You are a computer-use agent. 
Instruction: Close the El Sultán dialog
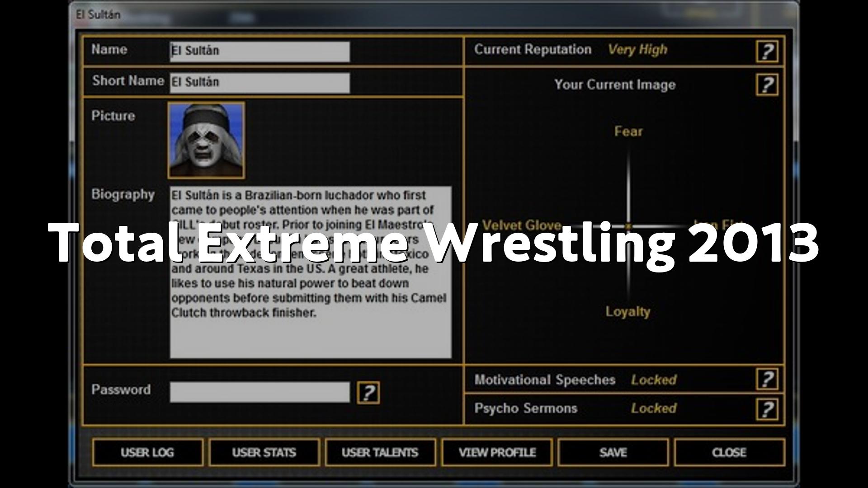[x=729, y=452]
